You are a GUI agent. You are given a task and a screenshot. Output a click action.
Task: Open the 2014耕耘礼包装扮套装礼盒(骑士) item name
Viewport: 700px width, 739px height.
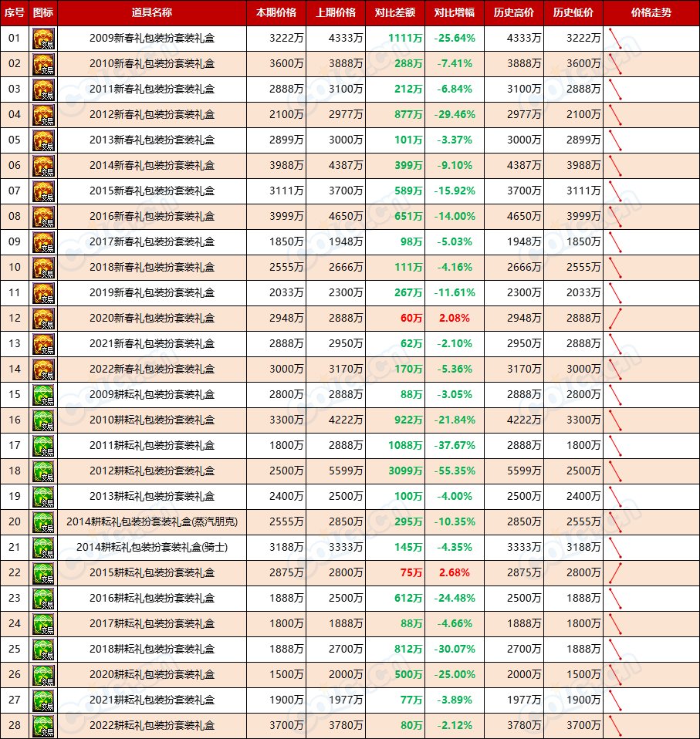(152, 548)
